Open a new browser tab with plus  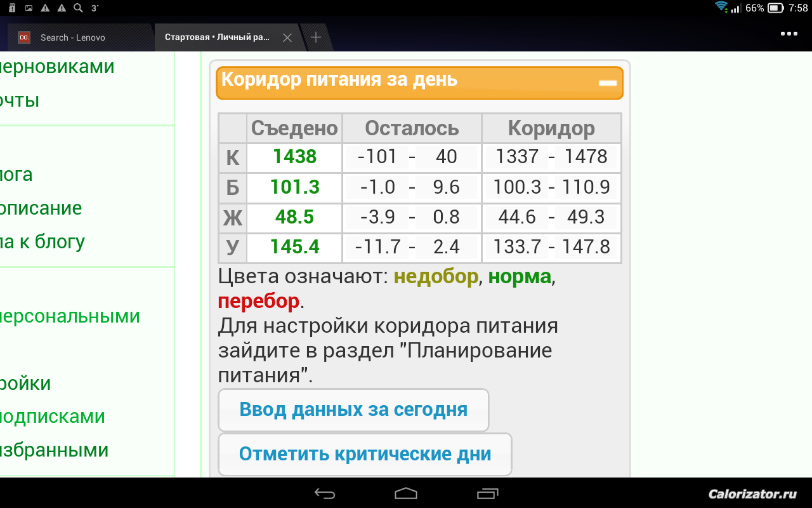[315, 37]
